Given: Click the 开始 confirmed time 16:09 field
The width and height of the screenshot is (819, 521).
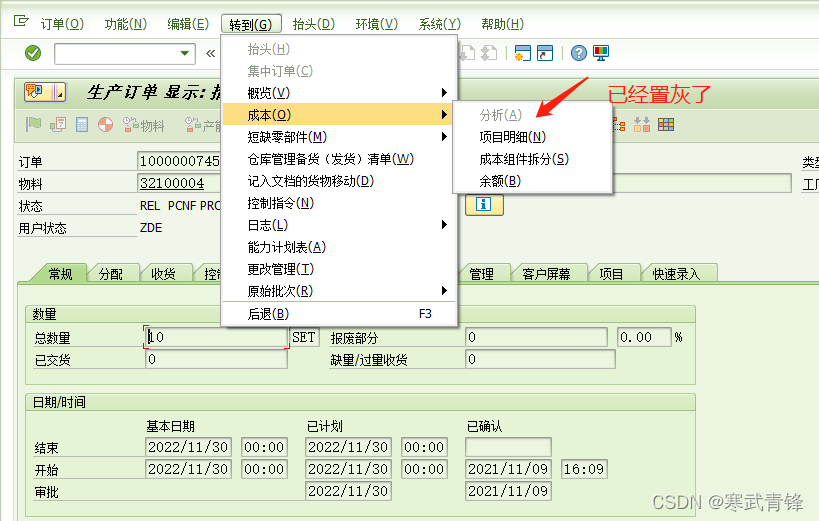Looking at the screenshot, I should (x=584, y=469).
